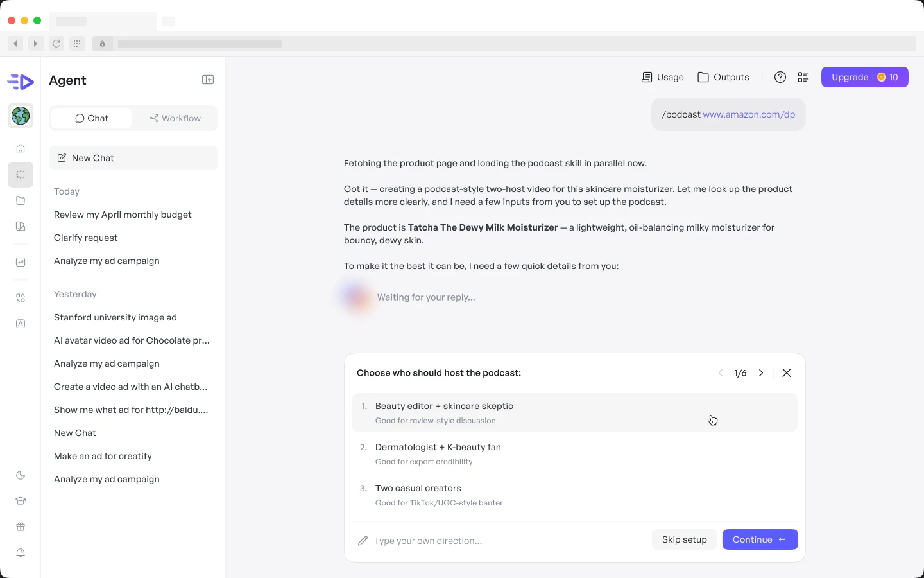Open the apps grid icon in sidebar

pyautogui.click(x=21, y=298)
